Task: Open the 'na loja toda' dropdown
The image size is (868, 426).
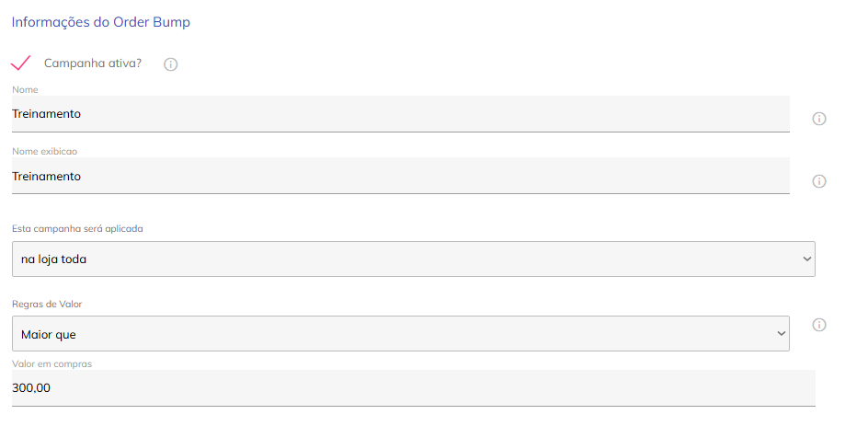Action: [413, 259]
